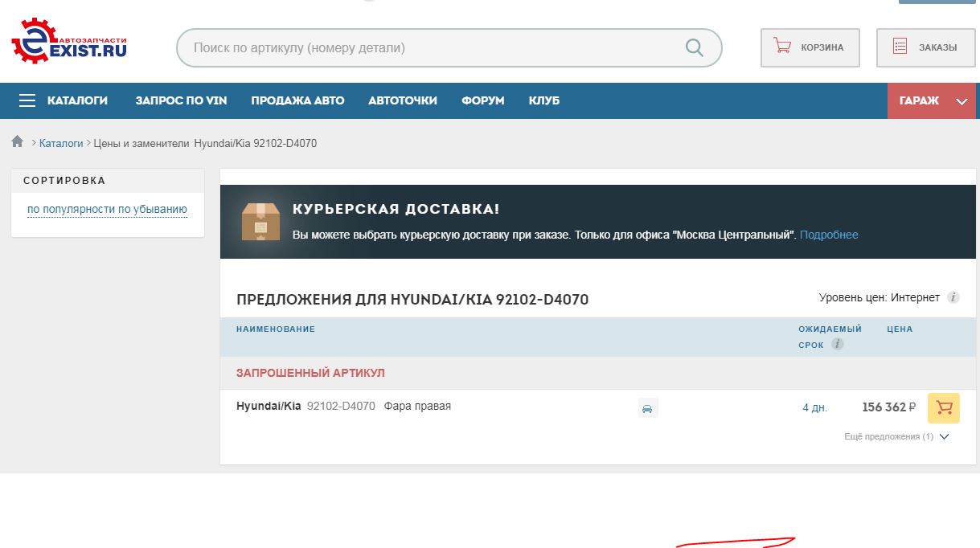The height and width of the screenshot is (548, 980).
Task: Open the Клуб menu item
Action: coord(544,100)
